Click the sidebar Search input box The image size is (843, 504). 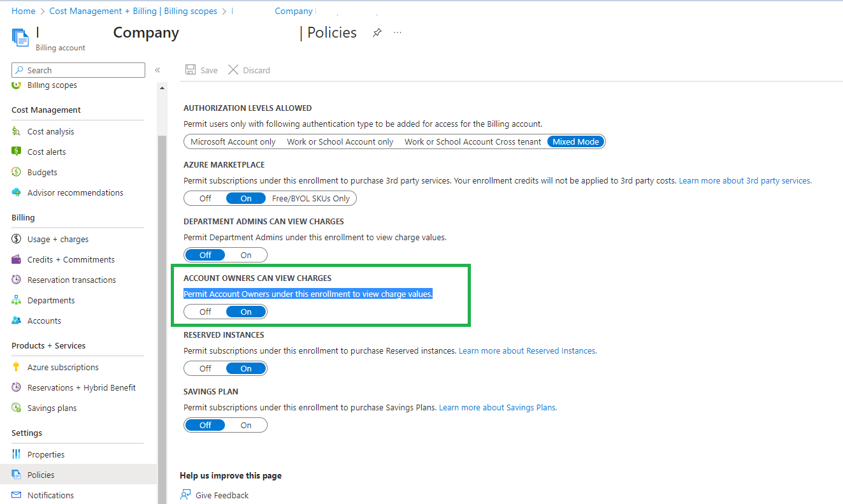(x=78, y=70)
